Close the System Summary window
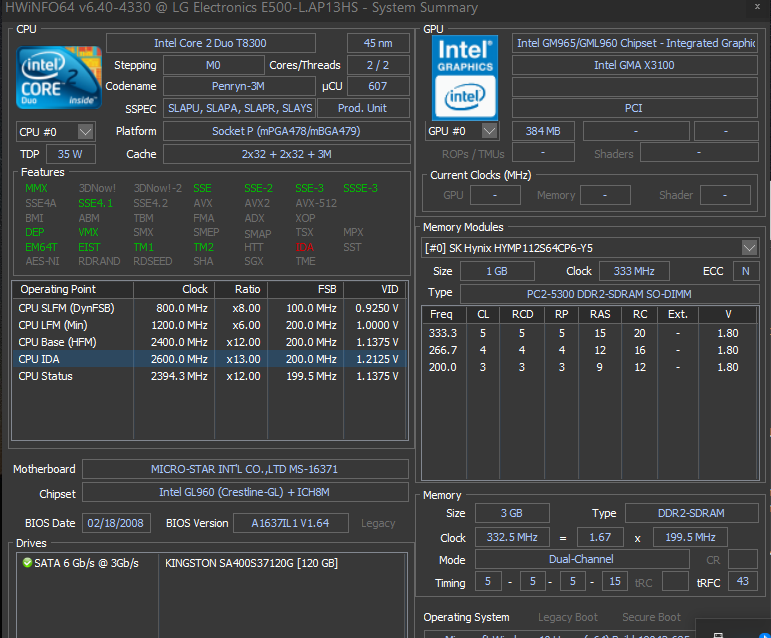Viewport: 771px width, 638px height. pyautogui.click(x=757, y=7)
